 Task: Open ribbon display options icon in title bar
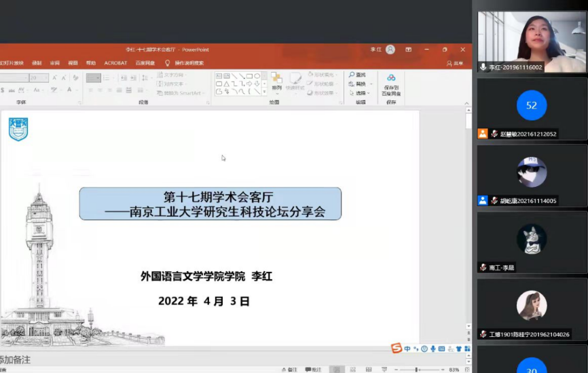click(408, 50)
